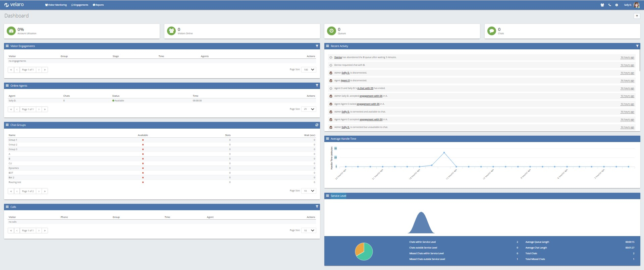The width and height of the screenshot is (644, 270).
Task: Open the Reports menu
Action: pyautogui.click(x=98, y=5)
